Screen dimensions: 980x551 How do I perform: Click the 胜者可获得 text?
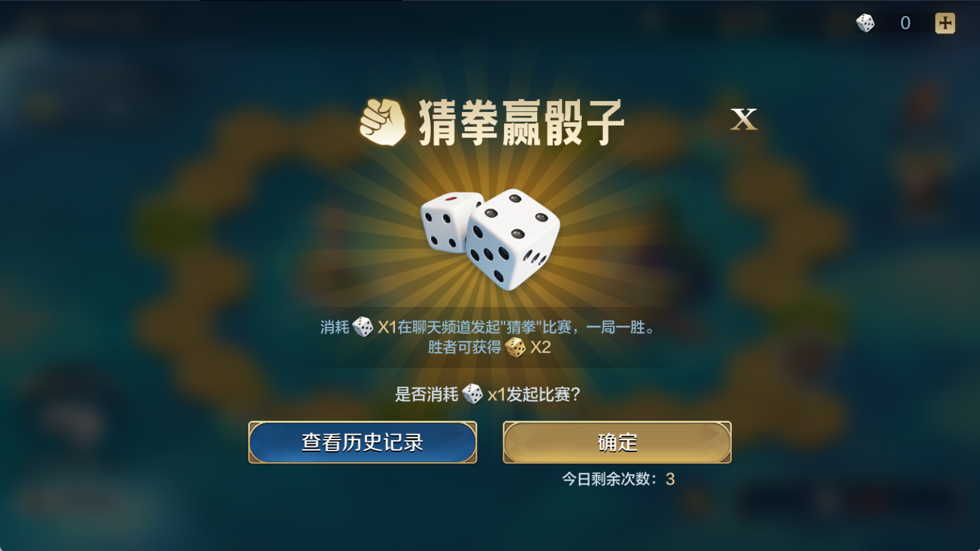(464, 347)
